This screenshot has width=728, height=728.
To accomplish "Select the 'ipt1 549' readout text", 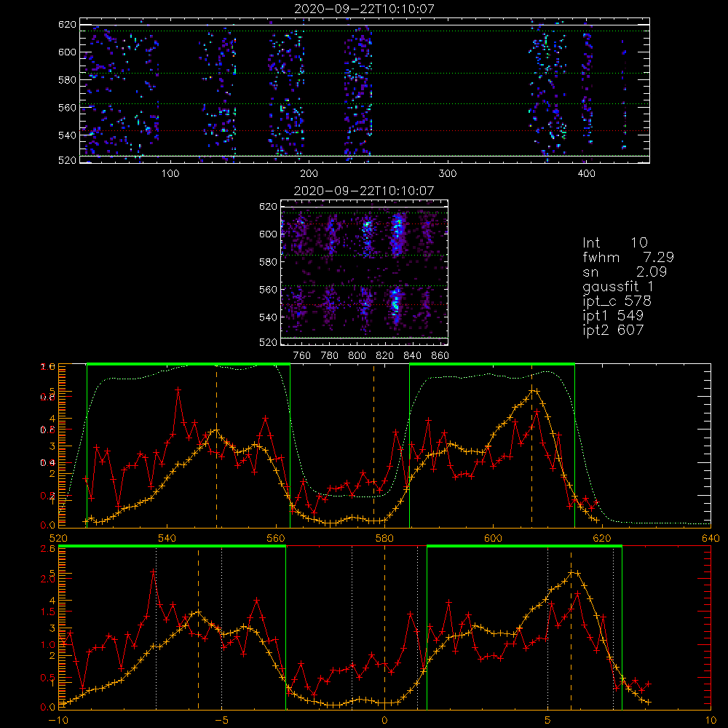I will point(613,316).
